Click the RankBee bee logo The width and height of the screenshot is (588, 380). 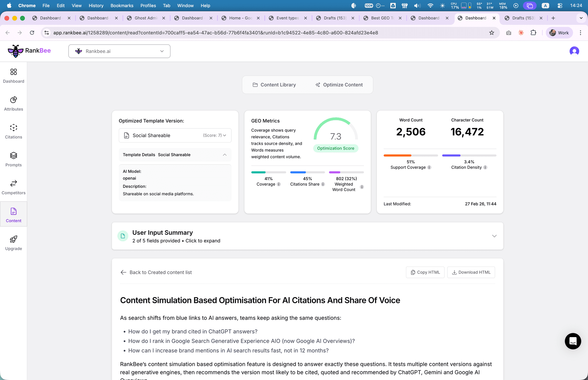pyautogui.click(x=16, y=51)
